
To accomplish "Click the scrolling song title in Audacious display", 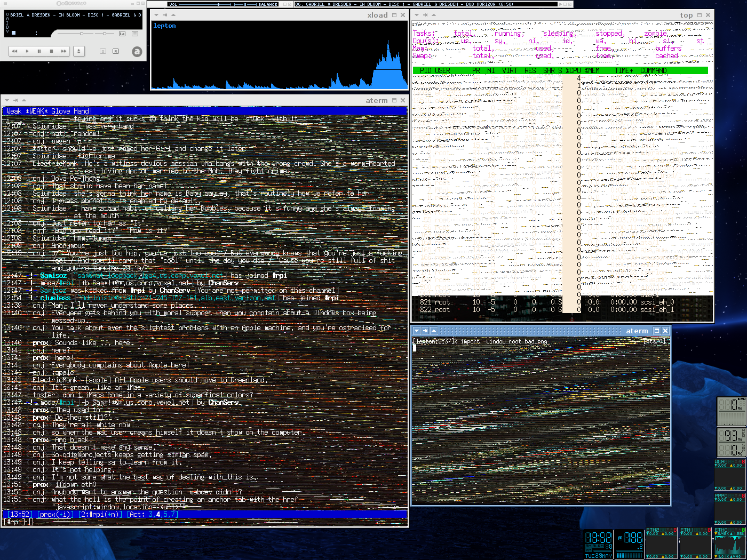I will tap(76, 15).
